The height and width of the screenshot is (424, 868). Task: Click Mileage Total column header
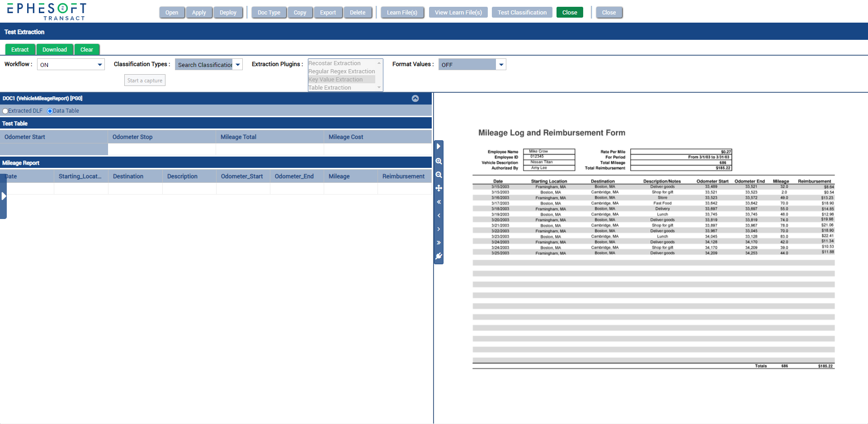[x=270, y=137]
